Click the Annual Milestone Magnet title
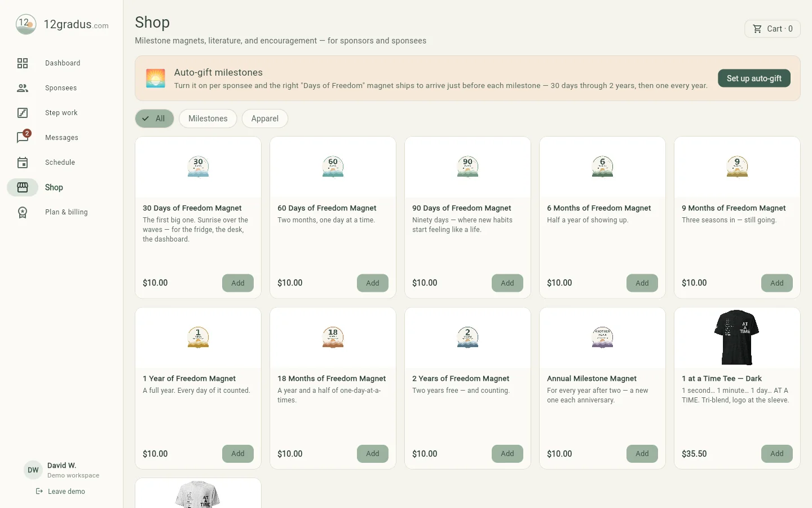The image size is (812, 508). tap(592, 379)
